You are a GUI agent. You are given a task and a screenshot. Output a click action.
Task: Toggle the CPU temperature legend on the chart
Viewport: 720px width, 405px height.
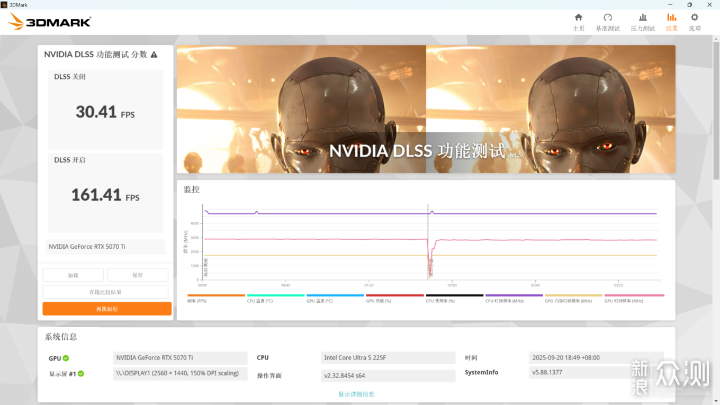click(x=275, y=297)
